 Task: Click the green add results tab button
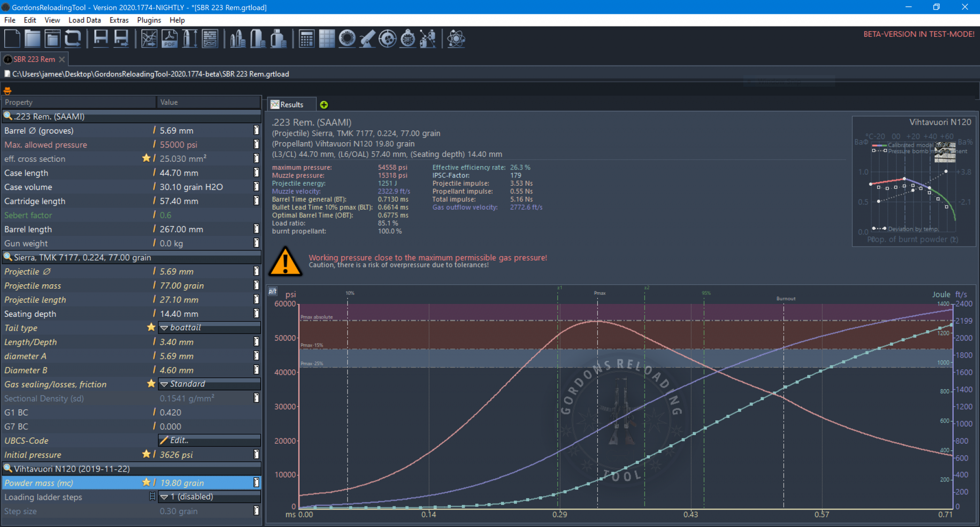coord(324,105)
